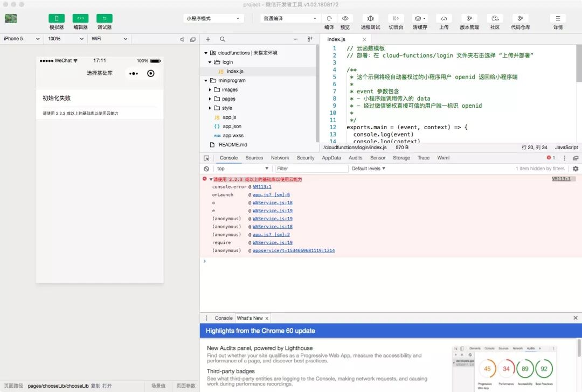
Task: Expand the style folder
Action: click(x=210, y=108)
